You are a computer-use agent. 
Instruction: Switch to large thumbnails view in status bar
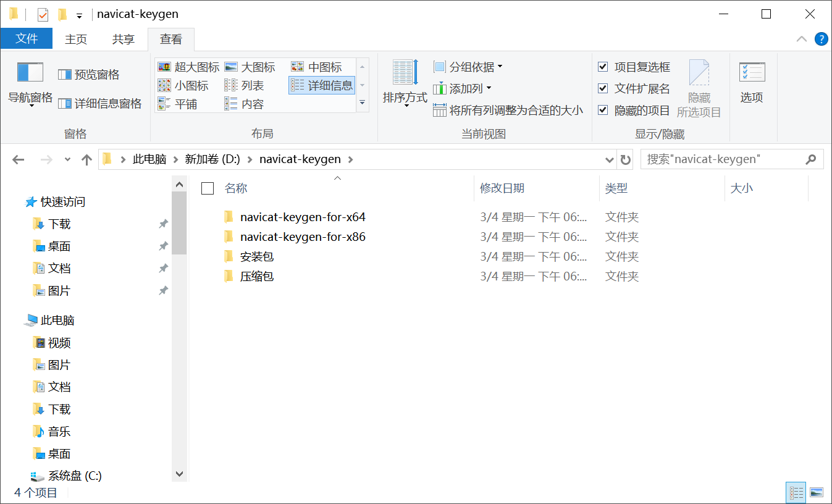pos(817,492)
